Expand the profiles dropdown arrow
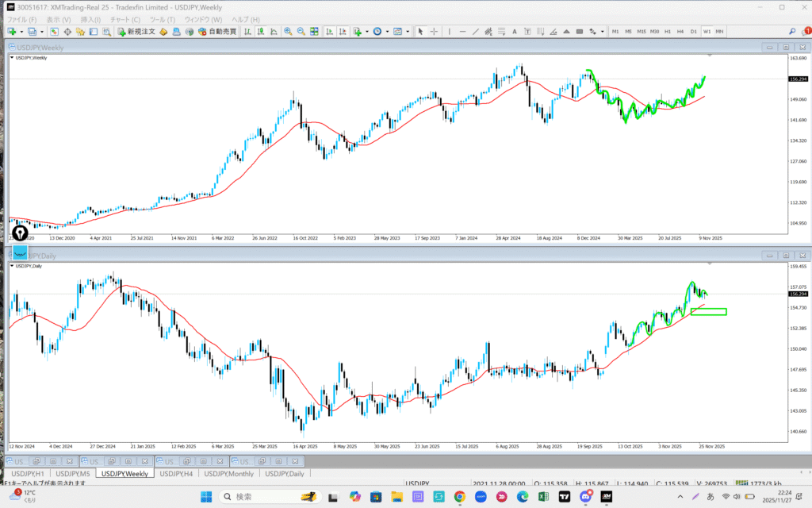This screenshot has height=508, width=812. tap(41, 32)
